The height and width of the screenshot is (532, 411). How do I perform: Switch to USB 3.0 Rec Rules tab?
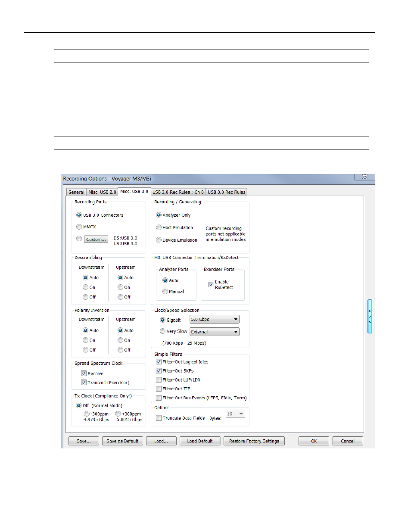pos(227,192)
